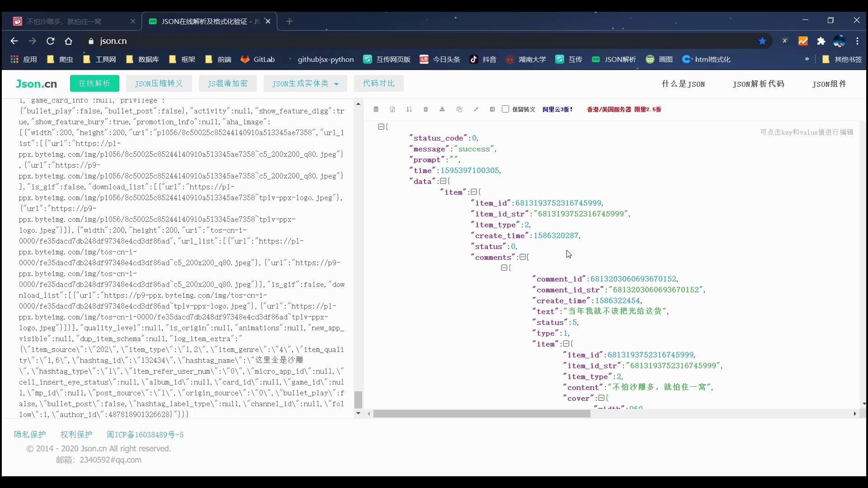Expand the data array node
The height and width of the screenshot is (488, 868).
(443, 181)
